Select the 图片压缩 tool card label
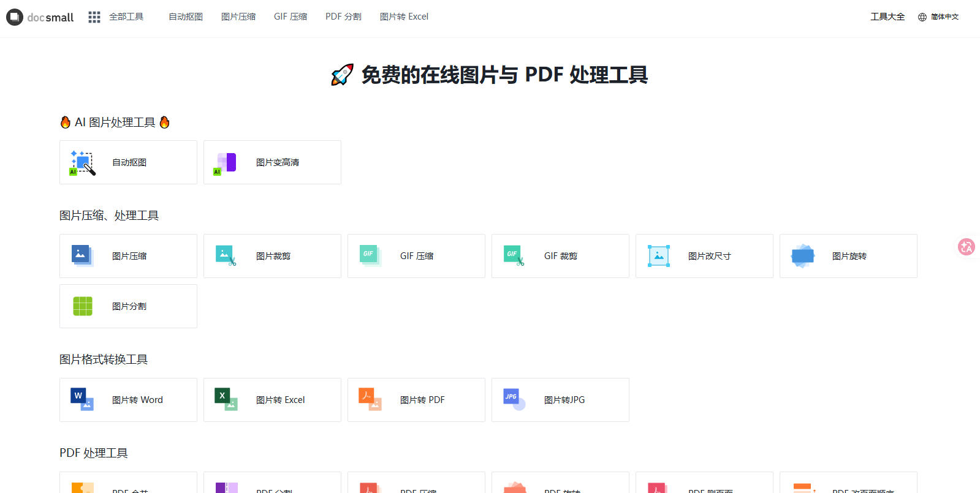Viewport: 980px width, 493px height. [129, 256]
